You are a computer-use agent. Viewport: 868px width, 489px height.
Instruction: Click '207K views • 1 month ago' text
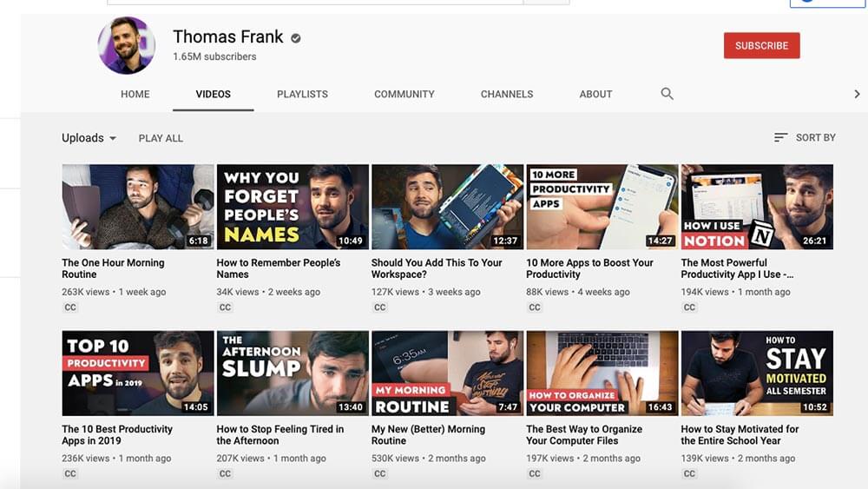point(271,459)
